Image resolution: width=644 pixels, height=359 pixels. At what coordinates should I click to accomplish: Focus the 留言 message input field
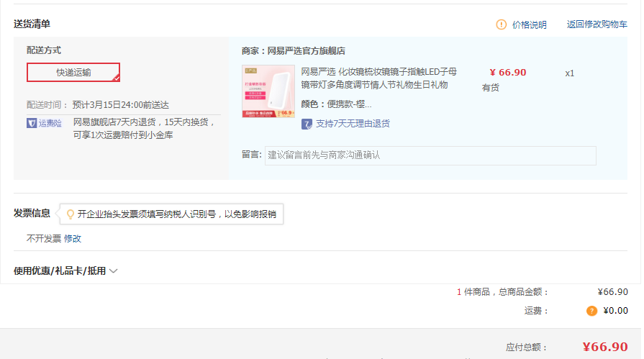click(430, 155)
